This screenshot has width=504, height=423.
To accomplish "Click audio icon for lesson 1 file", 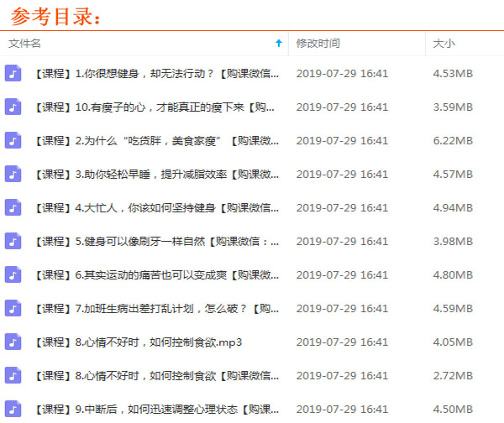I will pyautogui.click(x=13, y=73).
